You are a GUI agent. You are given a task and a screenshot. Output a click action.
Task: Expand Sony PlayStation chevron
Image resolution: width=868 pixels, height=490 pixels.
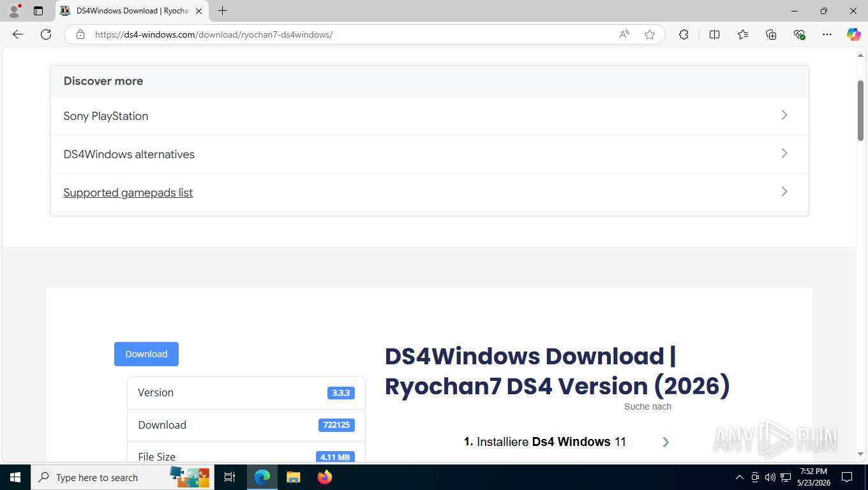(x=784, y=115)
